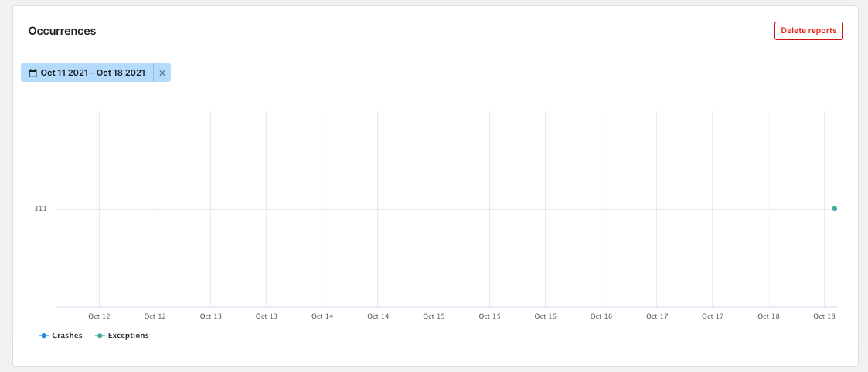
Task: Click the first Oct 12 x-axis label
Action: tap(99, 316)
